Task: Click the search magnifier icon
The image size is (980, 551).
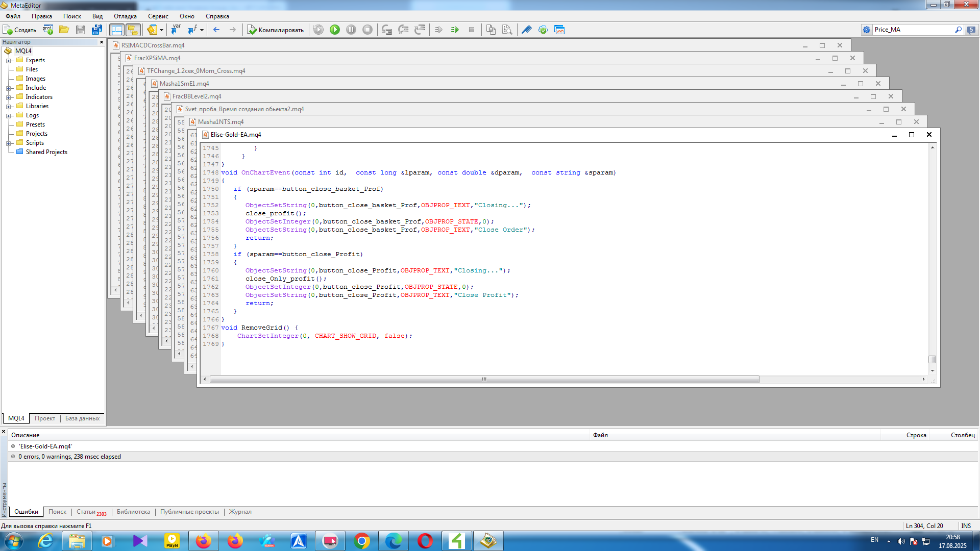Action: tap(958, 30)
